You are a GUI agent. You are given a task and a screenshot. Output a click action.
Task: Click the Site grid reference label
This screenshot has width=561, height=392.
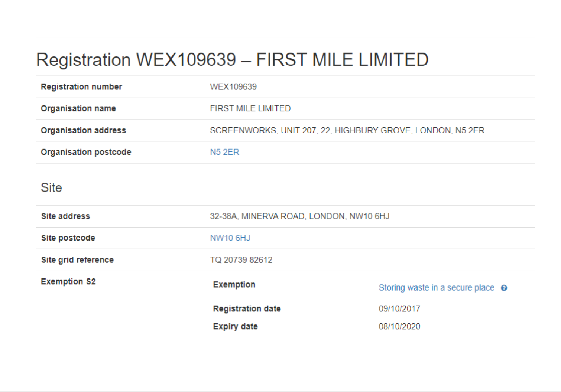[77, 260]
